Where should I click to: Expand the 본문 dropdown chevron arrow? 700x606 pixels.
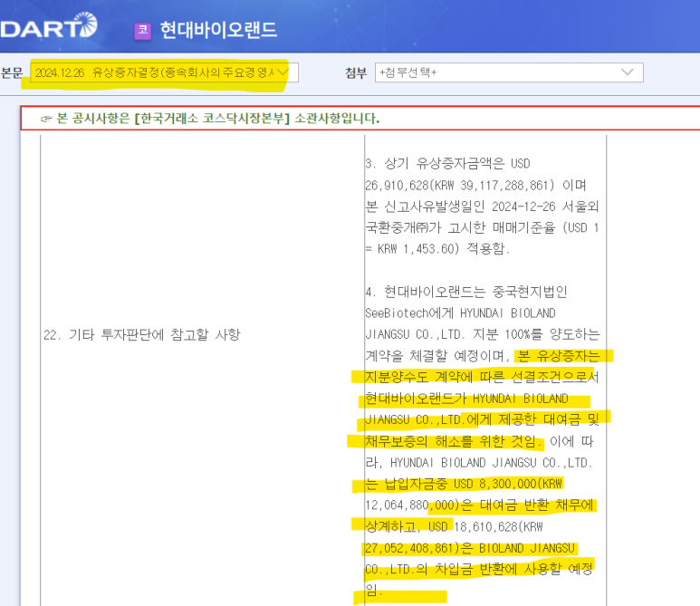coord(283,72)
